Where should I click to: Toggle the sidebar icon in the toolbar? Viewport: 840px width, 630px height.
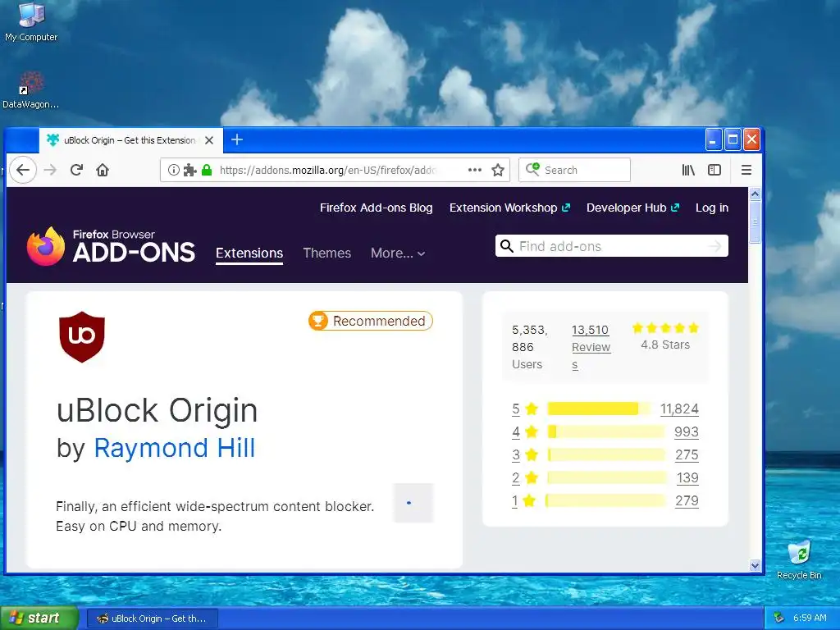coord(714,170)
